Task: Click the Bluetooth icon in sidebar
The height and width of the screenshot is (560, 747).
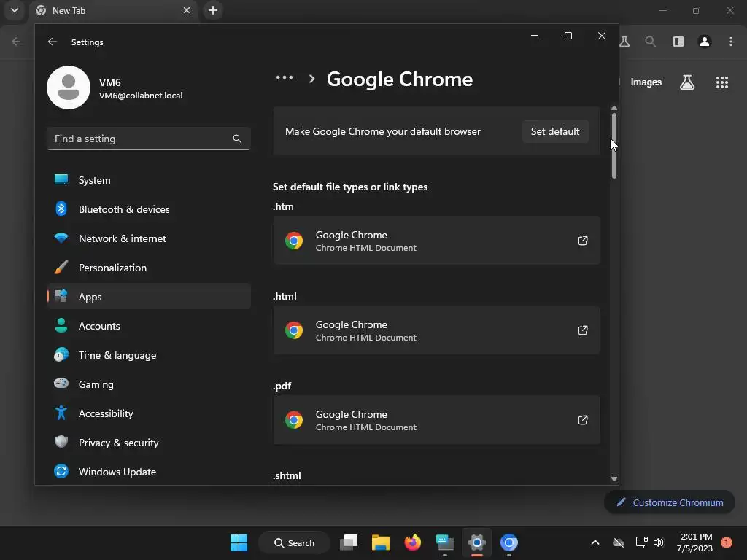Action: (61, 209)
